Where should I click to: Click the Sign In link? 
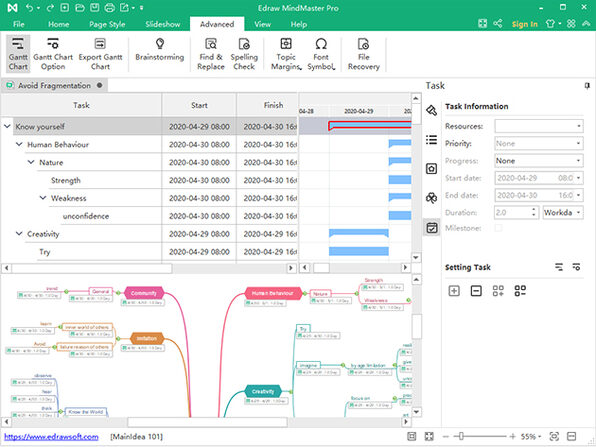[x=525, y=24]
